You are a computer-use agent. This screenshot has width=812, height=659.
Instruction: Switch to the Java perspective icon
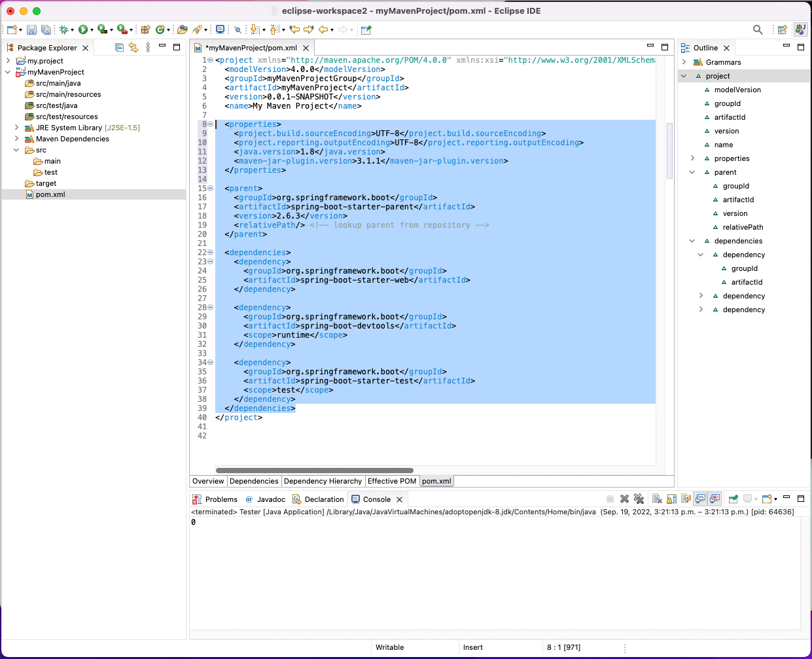point(800,29)
